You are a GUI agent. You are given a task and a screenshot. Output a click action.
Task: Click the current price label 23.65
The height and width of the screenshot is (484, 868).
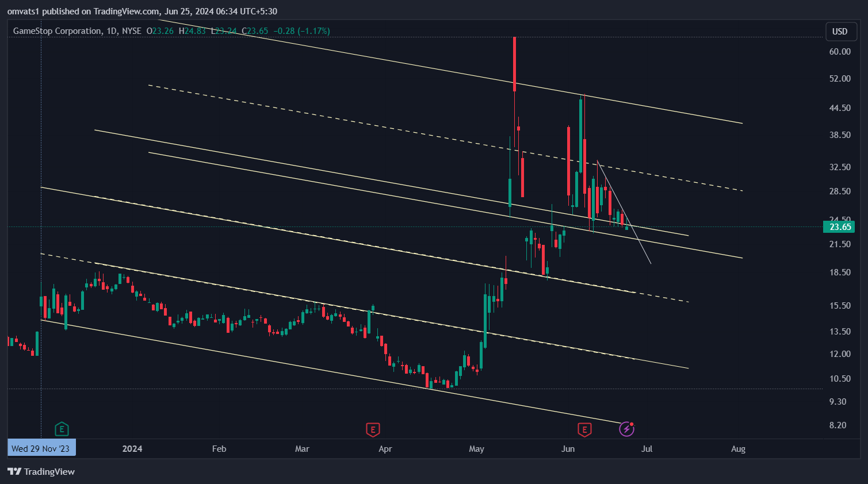[x=839, y=227]
